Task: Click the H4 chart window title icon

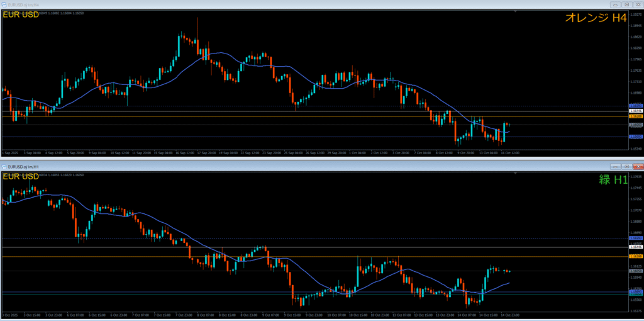Action: 5,4
